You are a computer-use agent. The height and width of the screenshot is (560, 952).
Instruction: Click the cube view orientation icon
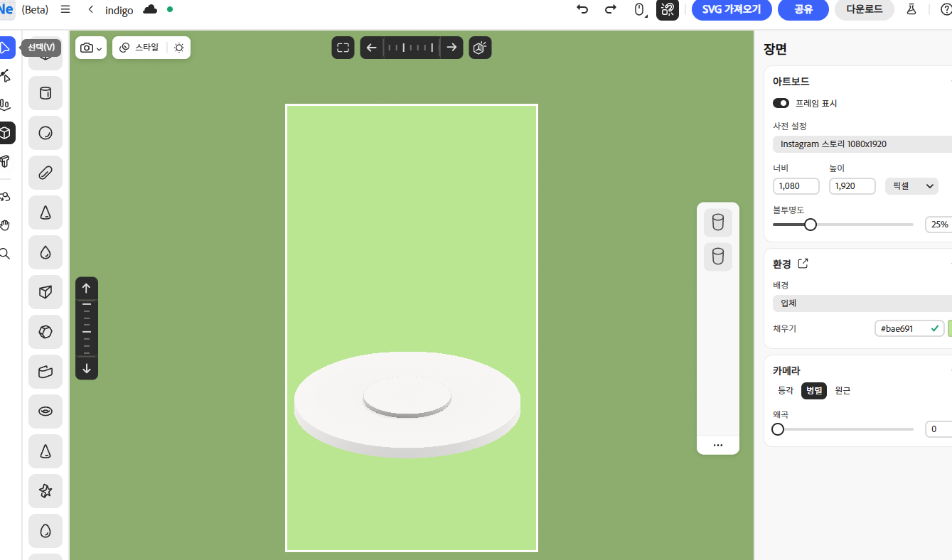pos(480,48)
